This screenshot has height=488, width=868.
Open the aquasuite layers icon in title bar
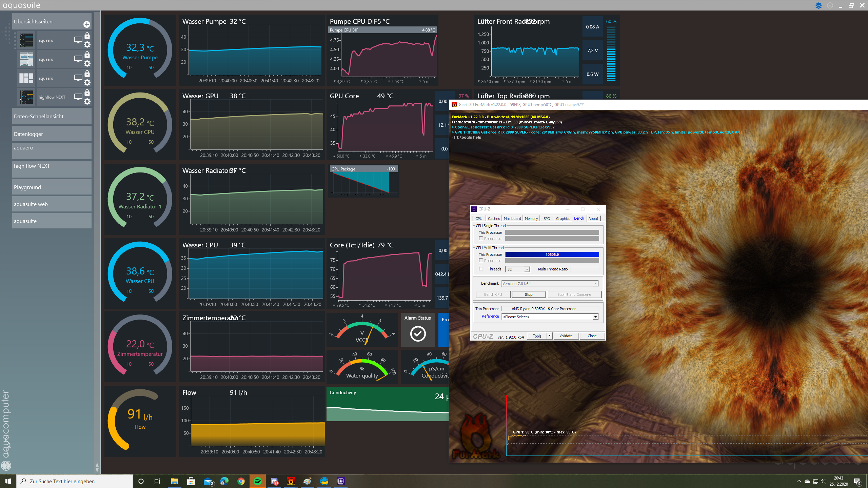(818, 5)
